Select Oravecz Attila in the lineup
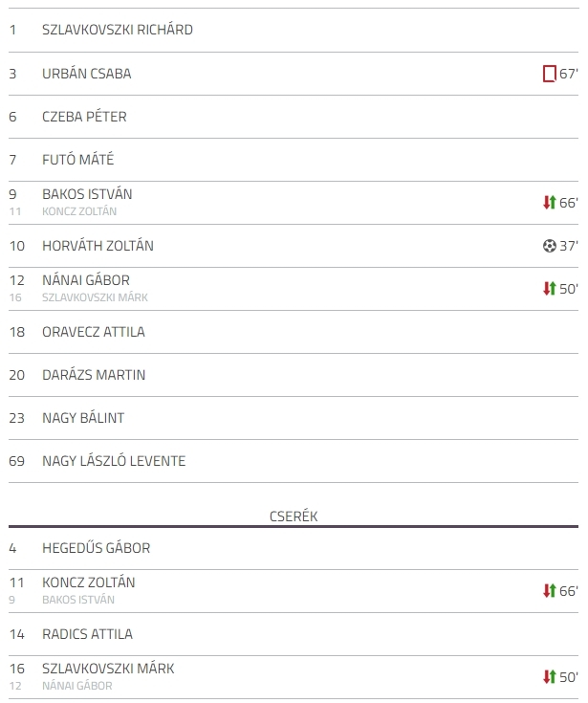588x703 pixels. point(94,332)
